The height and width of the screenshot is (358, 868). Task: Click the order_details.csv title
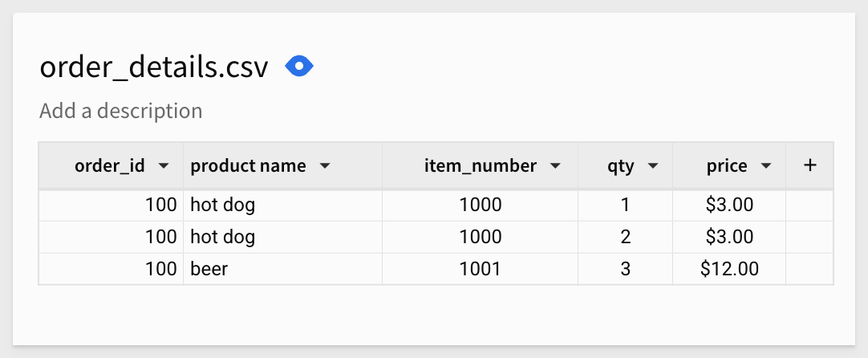[154, 67]
